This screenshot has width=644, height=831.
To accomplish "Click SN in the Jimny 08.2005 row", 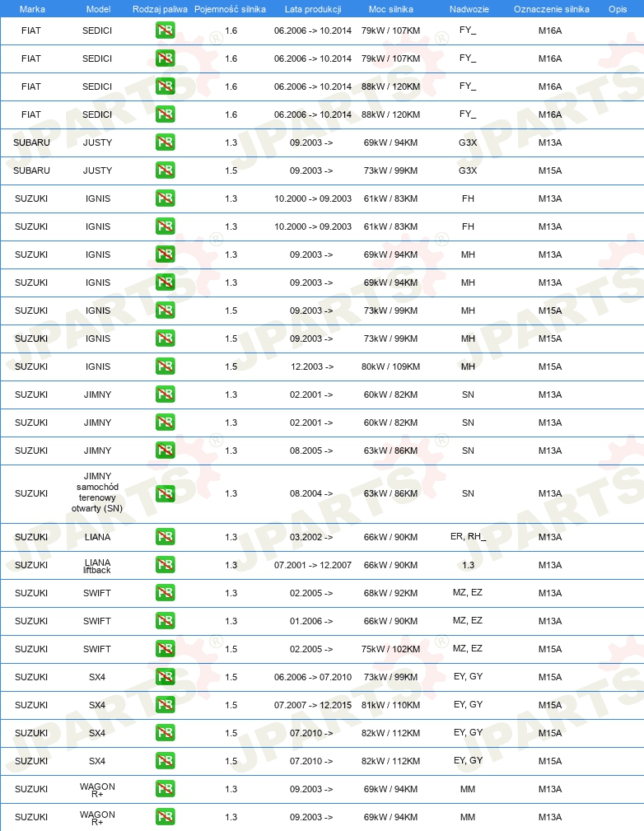I will (x=468, y=451).
